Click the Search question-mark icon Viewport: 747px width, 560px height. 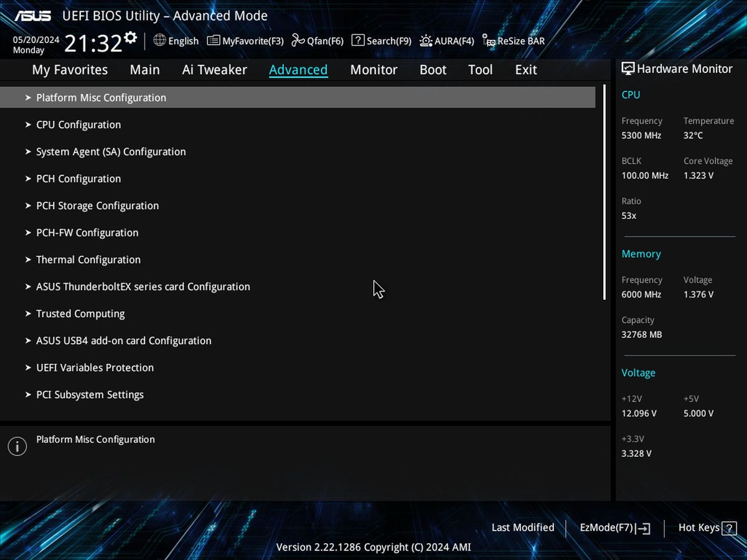[358, 40]
